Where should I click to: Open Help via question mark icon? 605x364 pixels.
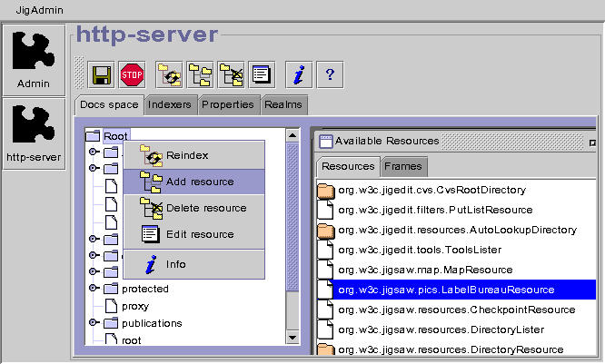(329, 74)
